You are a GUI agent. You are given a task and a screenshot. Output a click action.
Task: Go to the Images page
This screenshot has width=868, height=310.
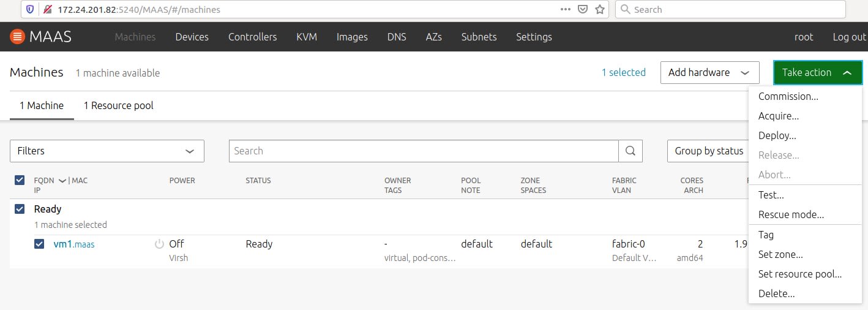(352, 37)
